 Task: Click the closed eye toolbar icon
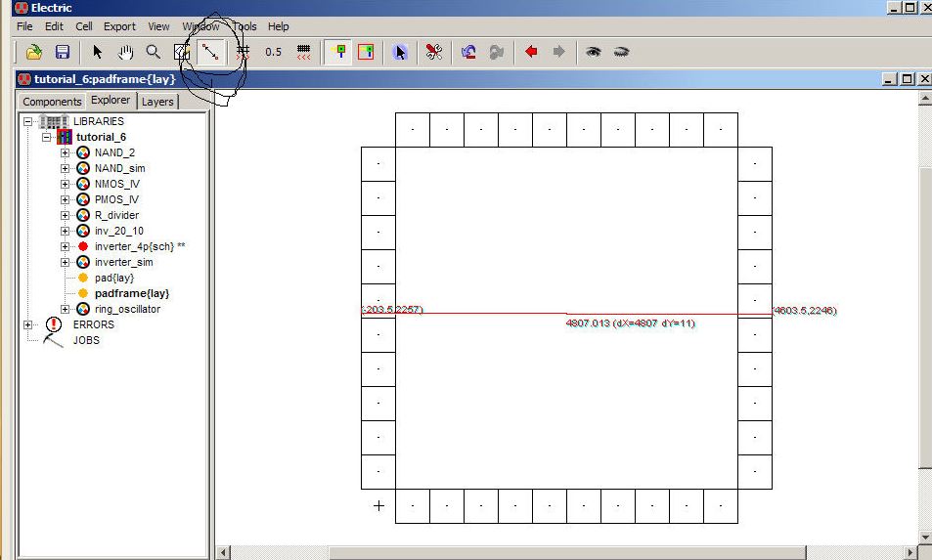click(621, 52)
